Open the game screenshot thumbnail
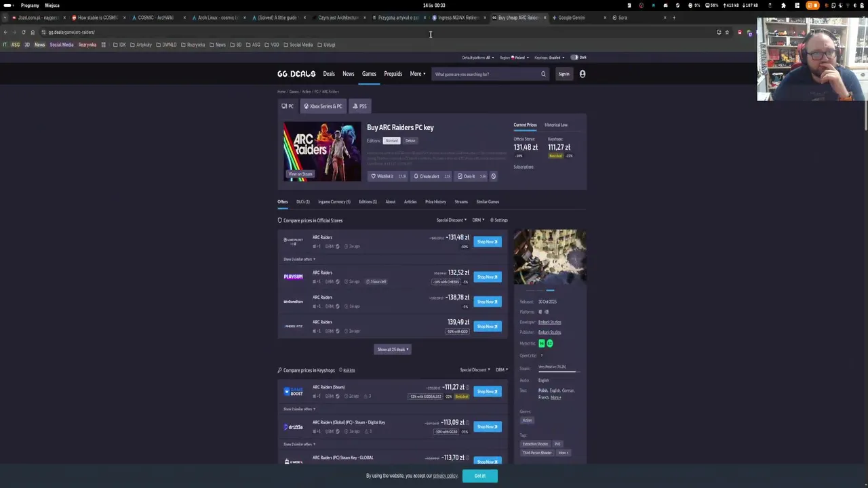The width and height of the screenshot is (868, 488). 550,256
